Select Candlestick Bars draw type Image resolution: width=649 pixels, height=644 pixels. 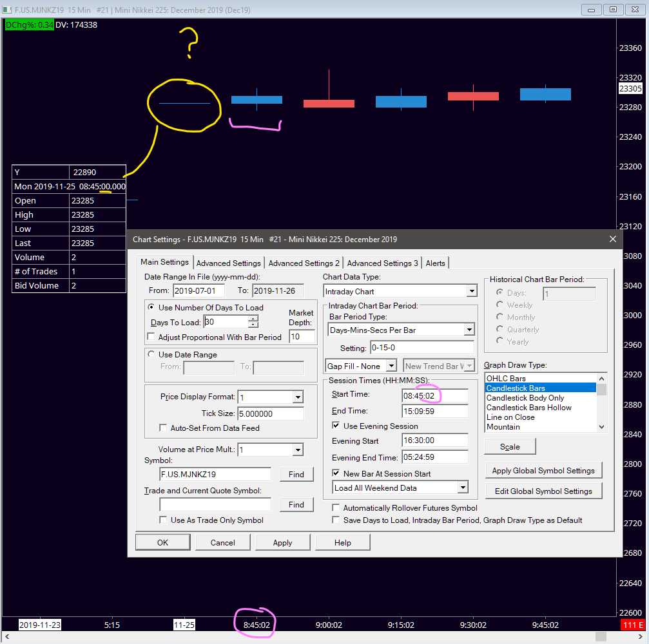pos(540,388)
